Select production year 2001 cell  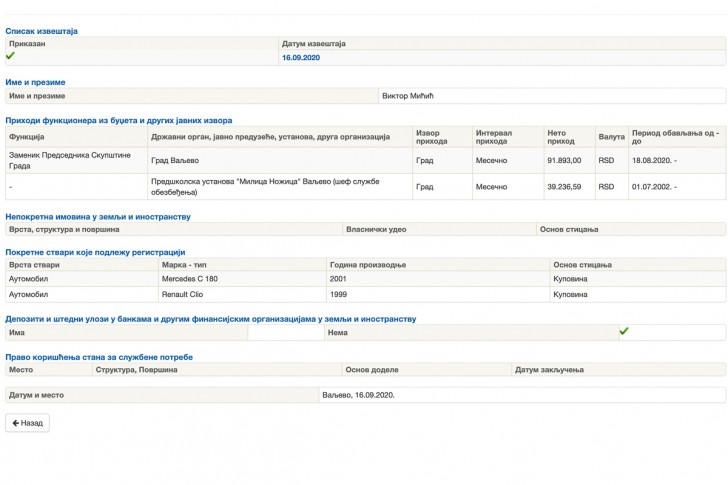[x=438, y=279]
